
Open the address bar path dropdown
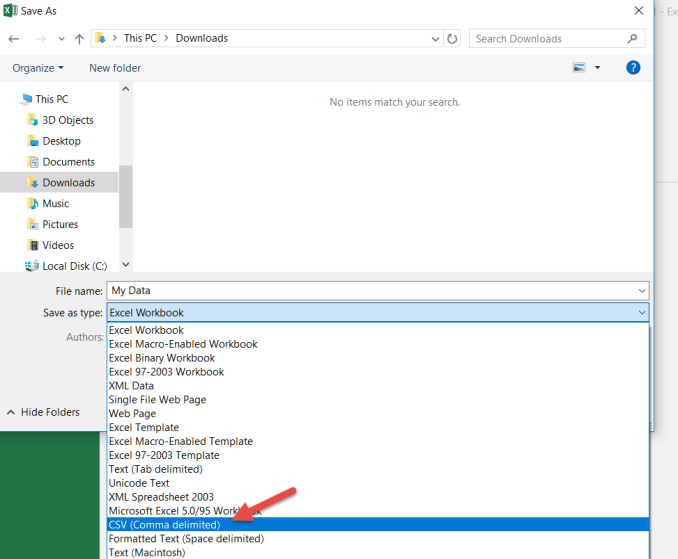(x=435, y=39)
